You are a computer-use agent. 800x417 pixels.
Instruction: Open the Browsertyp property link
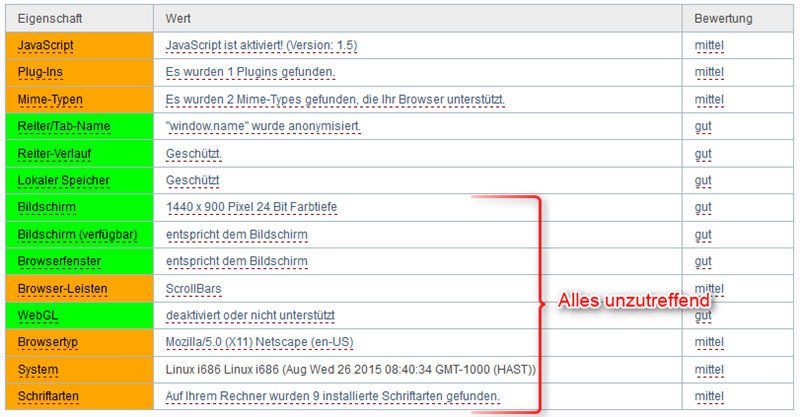[x=51, y=343]
